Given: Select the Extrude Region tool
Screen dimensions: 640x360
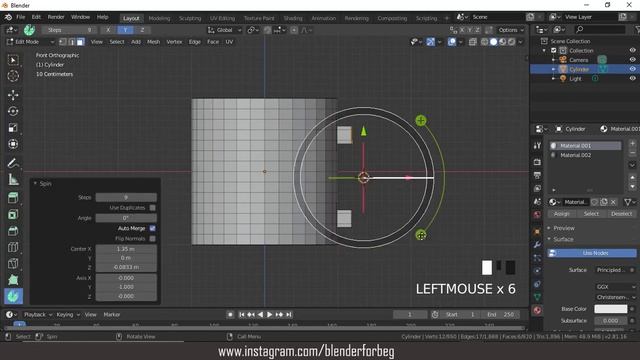Looking at the screenshot, I should 13,198.
